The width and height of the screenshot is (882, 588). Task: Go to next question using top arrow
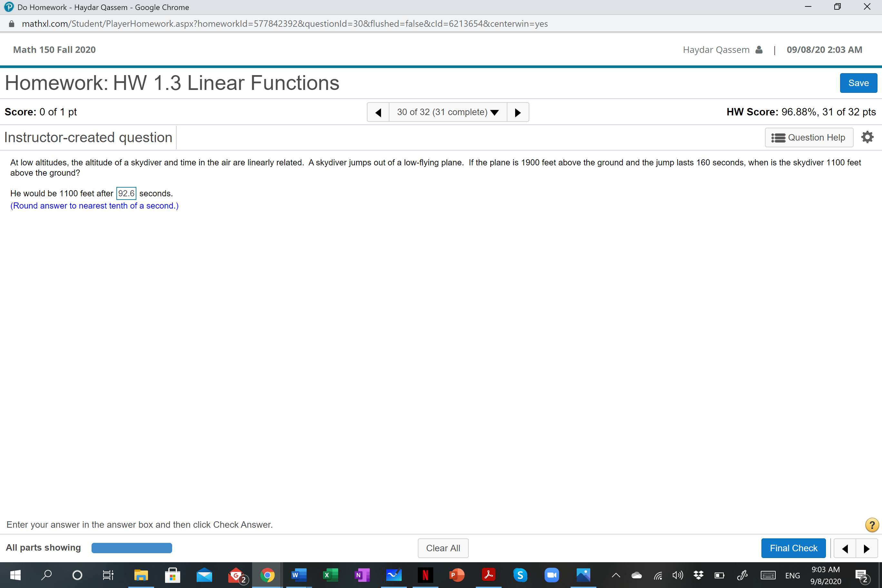click(x=517, y=112)
